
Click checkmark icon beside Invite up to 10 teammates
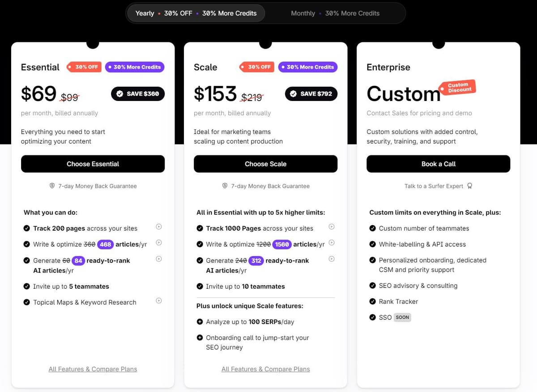coord(200,287)
